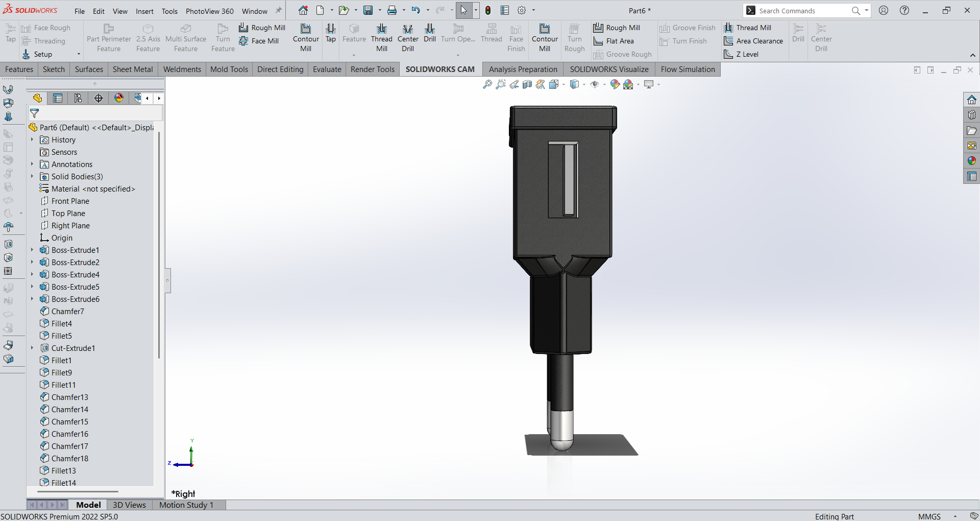Screen dimensions: 980x521
Task: Open the DimXpertManager tab
Action: (x=99, y=98)
